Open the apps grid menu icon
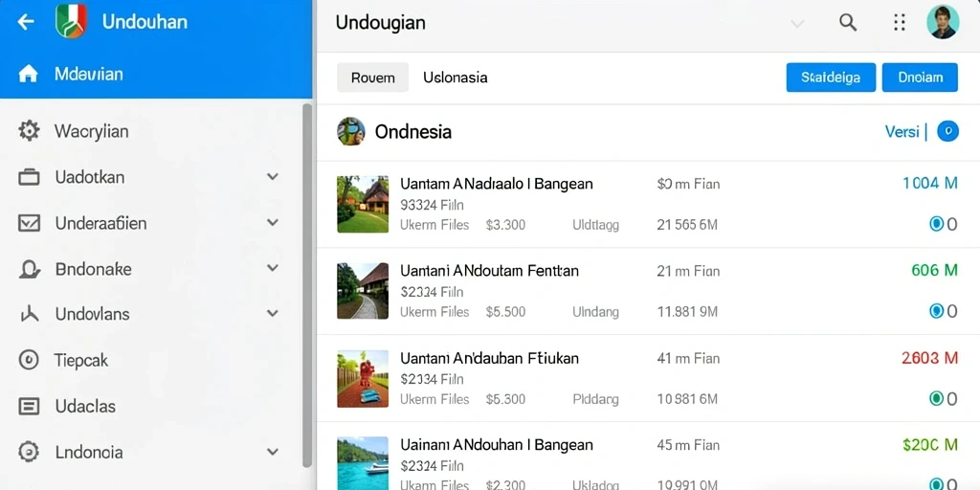 [x=900, y=23]
